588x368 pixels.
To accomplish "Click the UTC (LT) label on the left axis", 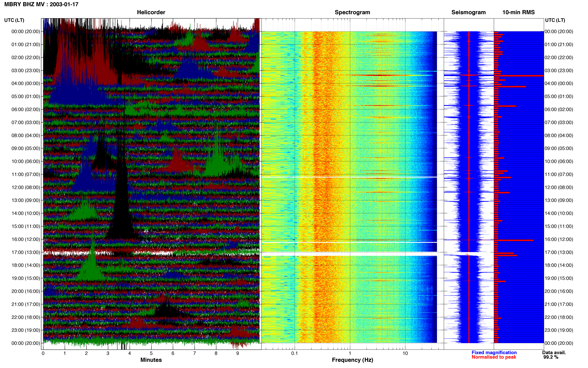I will pyautogui.click(x=14, y=20).
